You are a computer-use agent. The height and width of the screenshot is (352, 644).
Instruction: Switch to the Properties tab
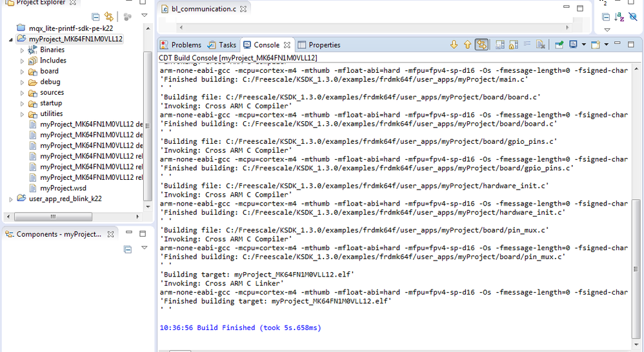(319, 44)
